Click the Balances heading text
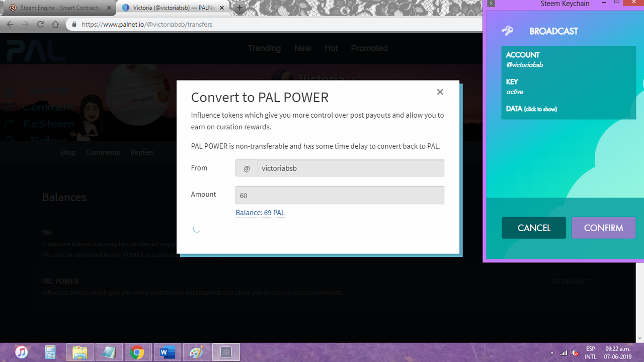This screenshot has height=362, width=644. coord(64,197)
